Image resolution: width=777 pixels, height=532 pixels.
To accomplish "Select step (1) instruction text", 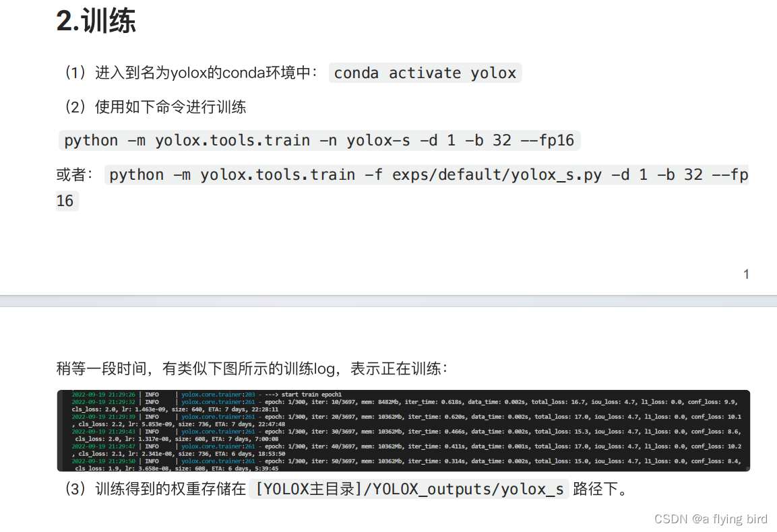I will (x=189, y=73).
